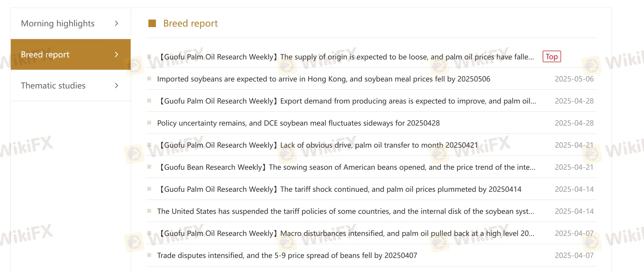Click bullet marker beside DCE soybean meal article
This screenshot has height=272, width=644.
149,123
